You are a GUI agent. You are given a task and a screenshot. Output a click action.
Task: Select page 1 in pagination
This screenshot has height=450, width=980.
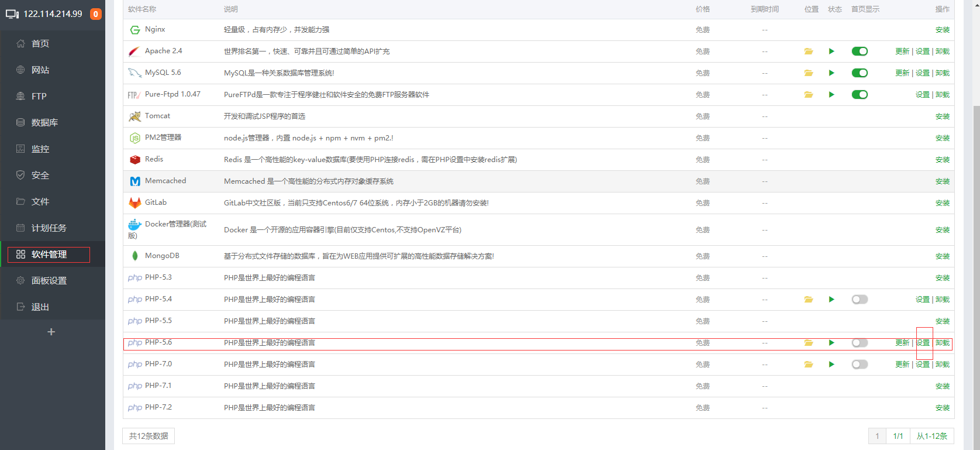(877, 436)
